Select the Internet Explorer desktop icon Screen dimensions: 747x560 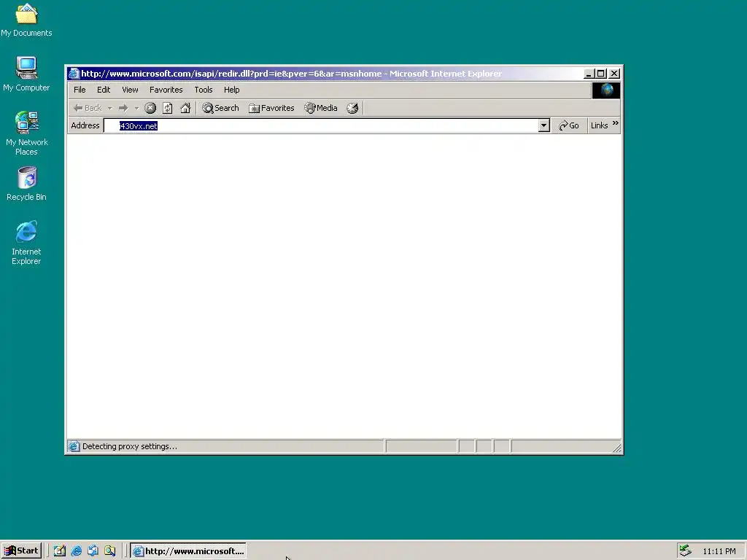26,242
